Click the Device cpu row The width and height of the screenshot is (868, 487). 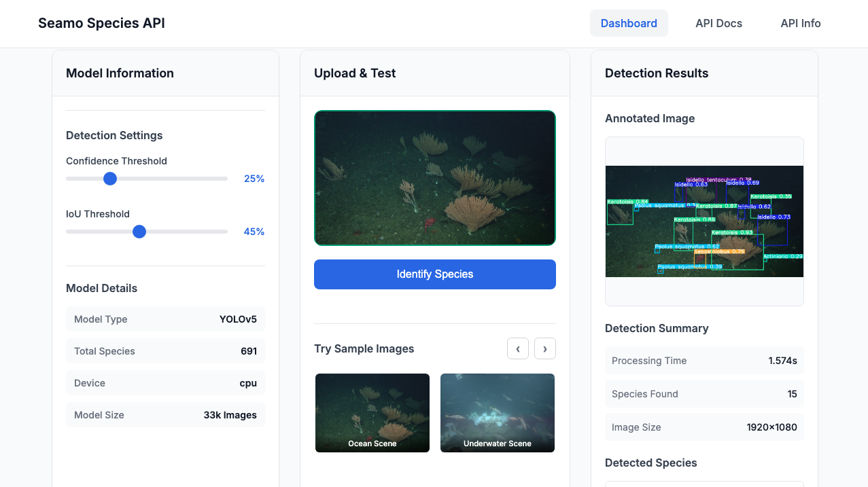(165, 383)
